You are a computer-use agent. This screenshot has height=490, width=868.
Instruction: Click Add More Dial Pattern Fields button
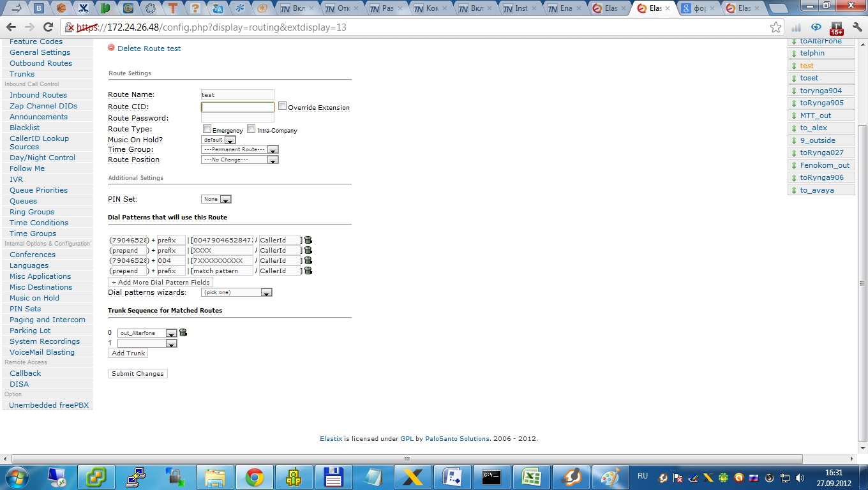coord(160,282)
